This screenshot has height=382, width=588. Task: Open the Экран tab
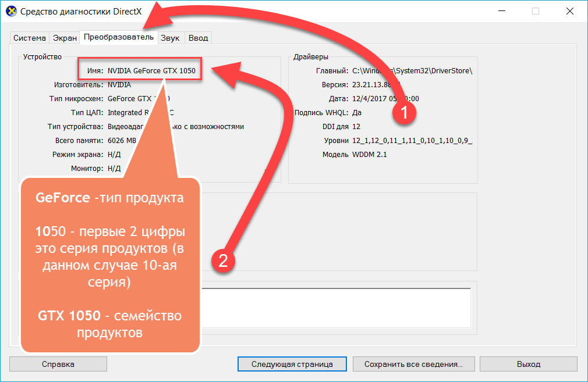[65, 38]
